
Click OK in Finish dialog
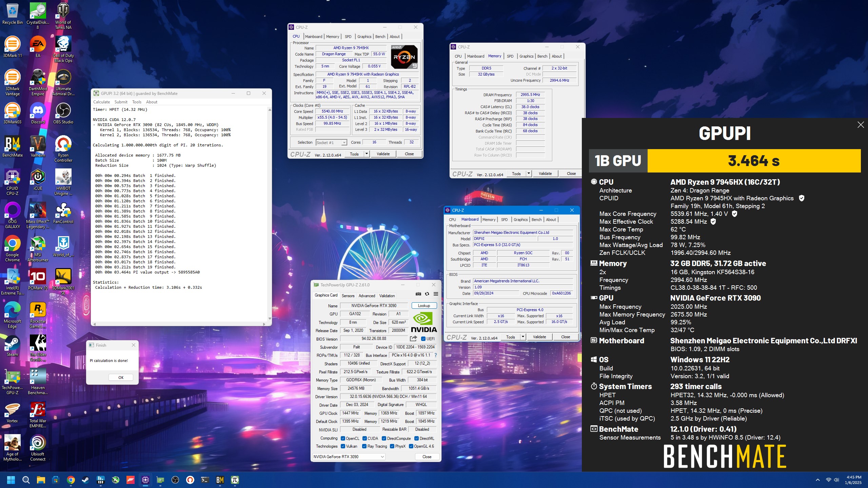click(x=121, y=378)
